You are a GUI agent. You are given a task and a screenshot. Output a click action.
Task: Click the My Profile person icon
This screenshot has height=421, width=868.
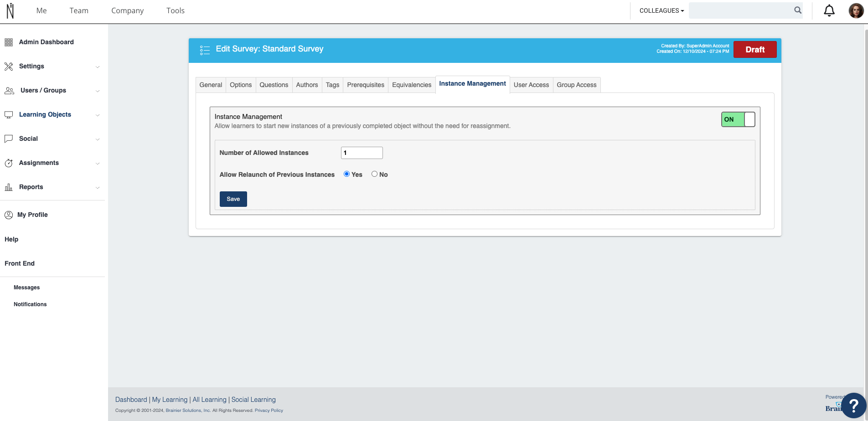9,215
